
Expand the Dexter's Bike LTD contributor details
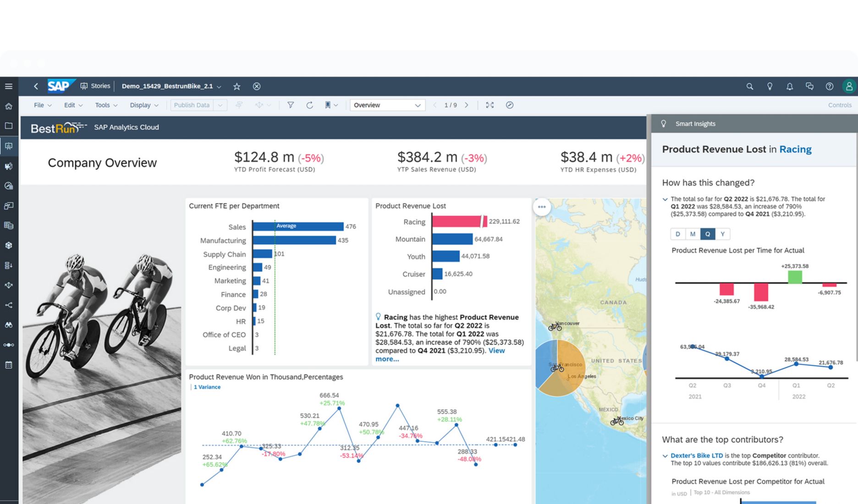point(665,455)
